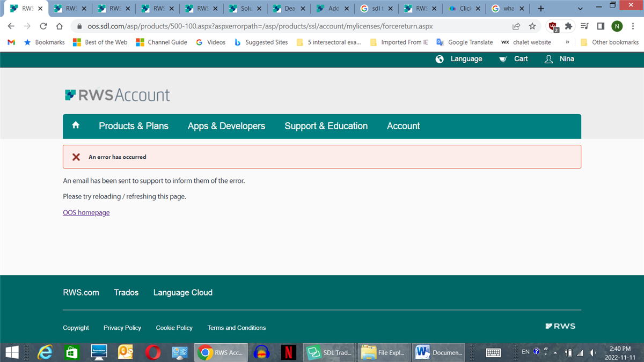Show hidden system tray icons

[555, 352]
